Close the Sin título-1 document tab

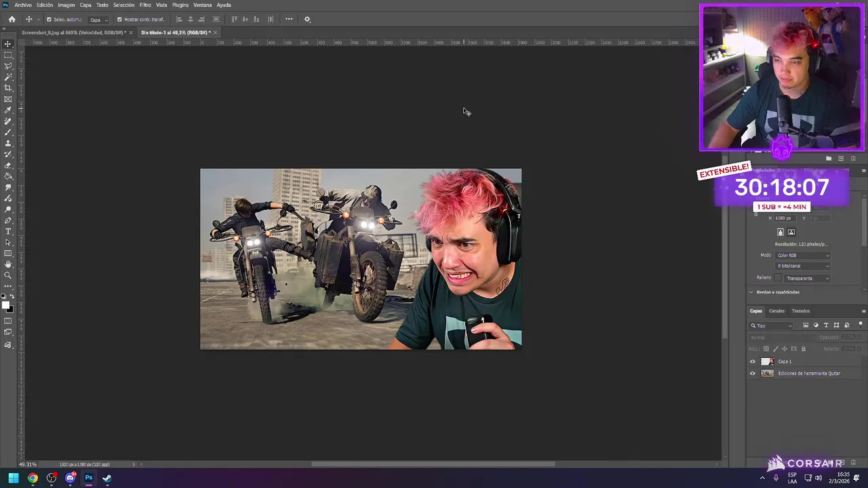point(215,33)
